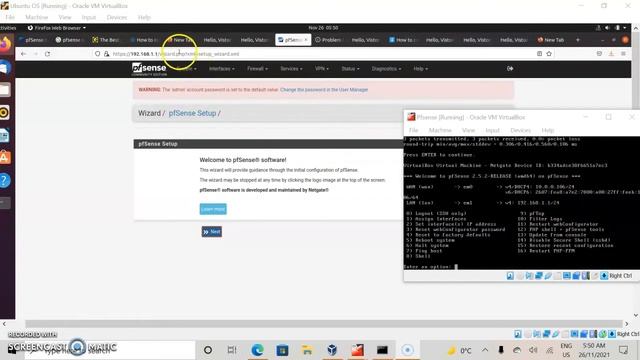Viewport: 640px width, 360px height.
Task: Reload the pfSense wizard page
Action: tap(47, 54)
